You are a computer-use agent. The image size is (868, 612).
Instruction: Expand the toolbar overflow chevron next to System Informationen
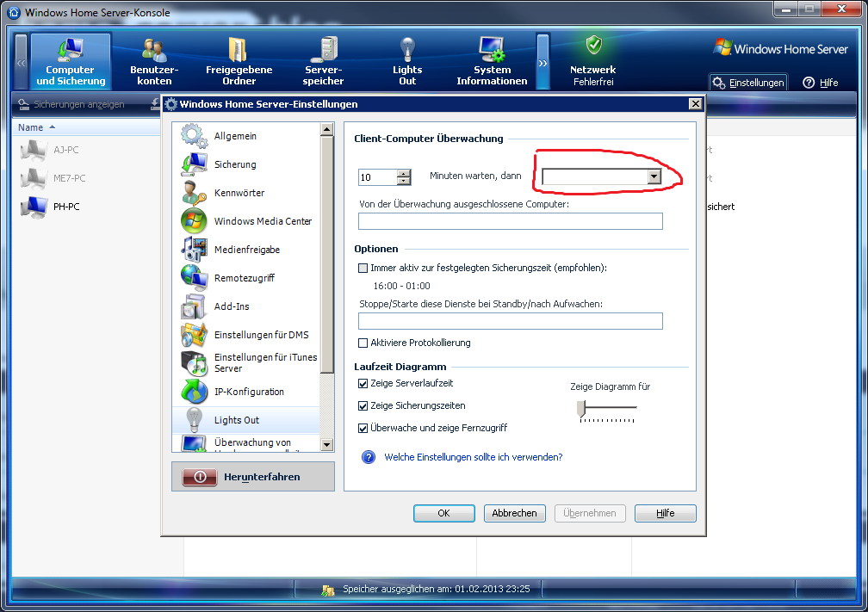543,62
